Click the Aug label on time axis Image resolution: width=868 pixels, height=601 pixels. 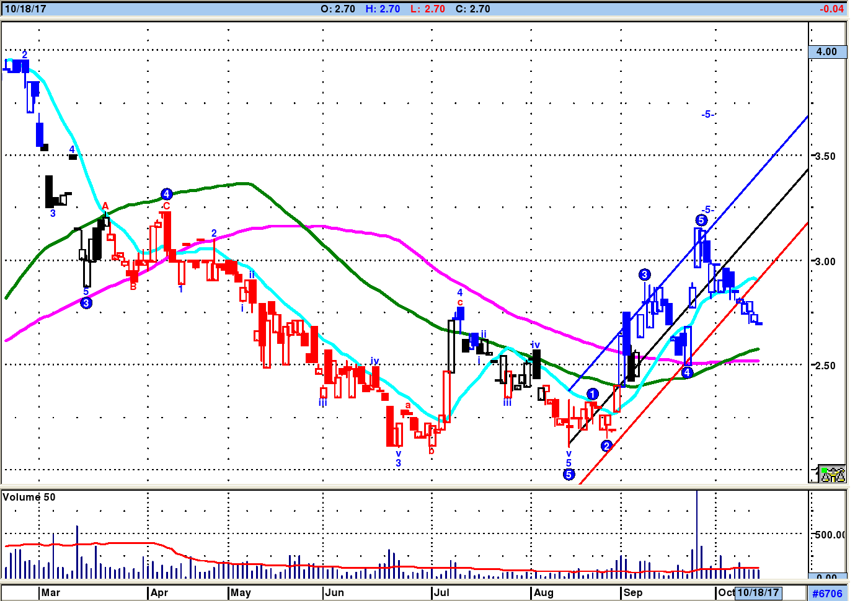click(544, 592)
